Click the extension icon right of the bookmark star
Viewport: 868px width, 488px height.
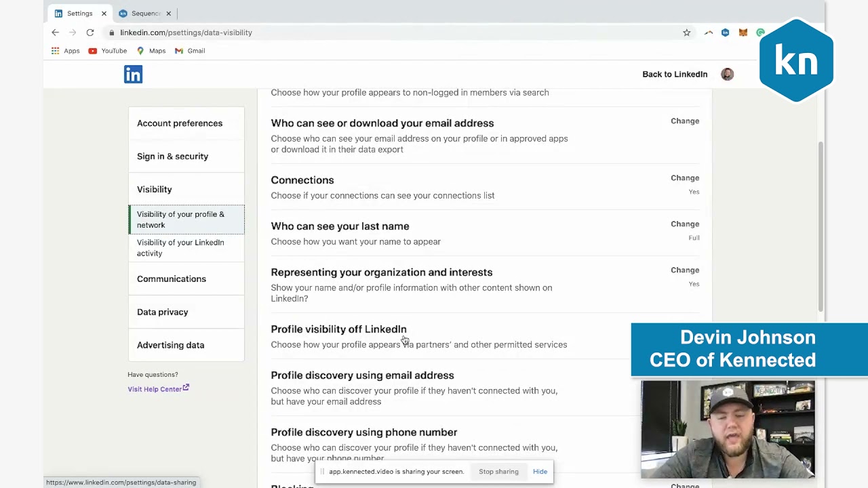point(708,33)
